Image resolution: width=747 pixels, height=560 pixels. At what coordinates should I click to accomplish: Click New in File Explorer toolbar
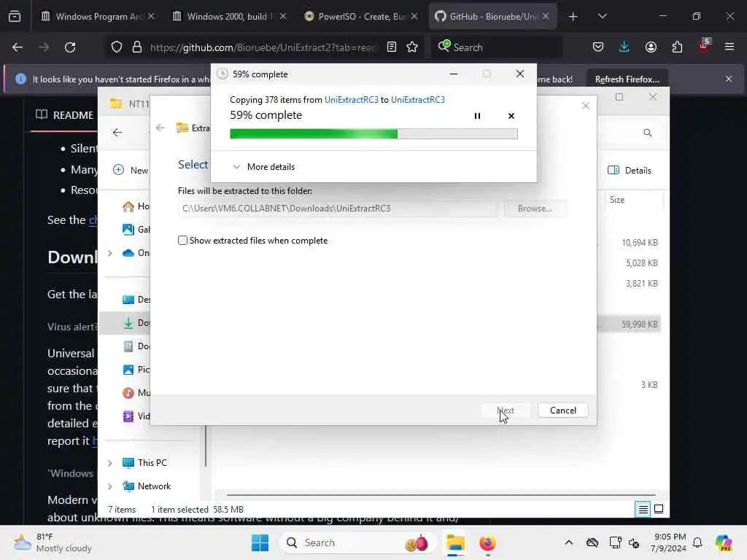point(131,171)
